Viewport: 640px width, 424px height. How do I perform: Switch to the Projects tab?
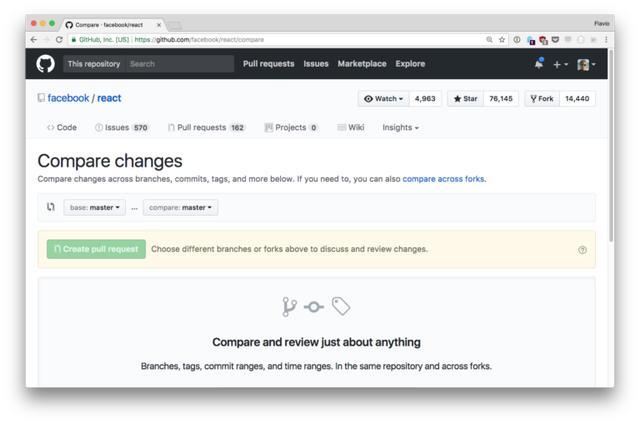coord(291,127)
